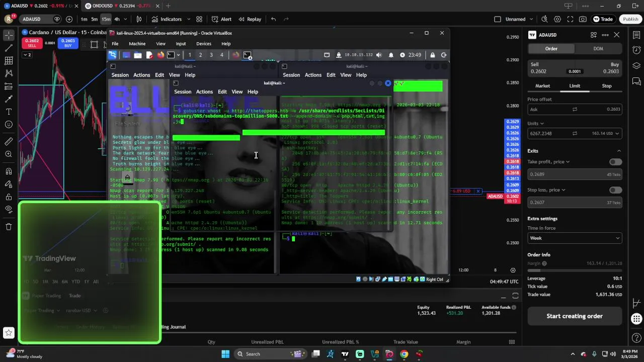
Task: Select the ruler measure tool
Action: click(x=9, y=141)
